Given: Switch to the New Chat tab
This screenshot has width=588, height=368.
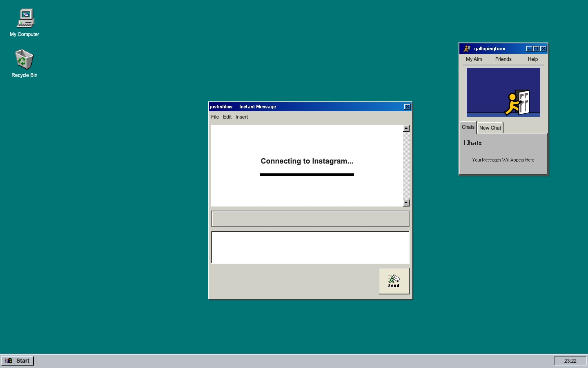Looking at the screenshot, I should click(490, 128).
